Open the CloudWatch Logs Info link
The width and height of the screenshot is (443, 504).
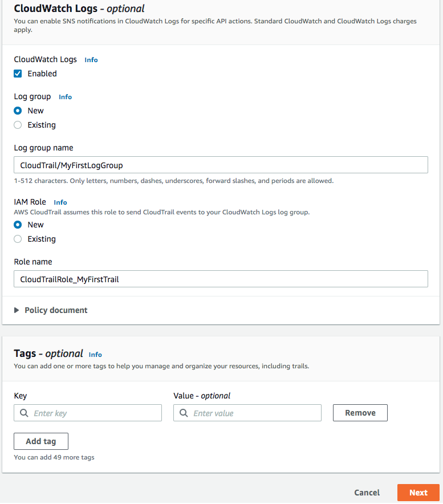pos(91,59)
